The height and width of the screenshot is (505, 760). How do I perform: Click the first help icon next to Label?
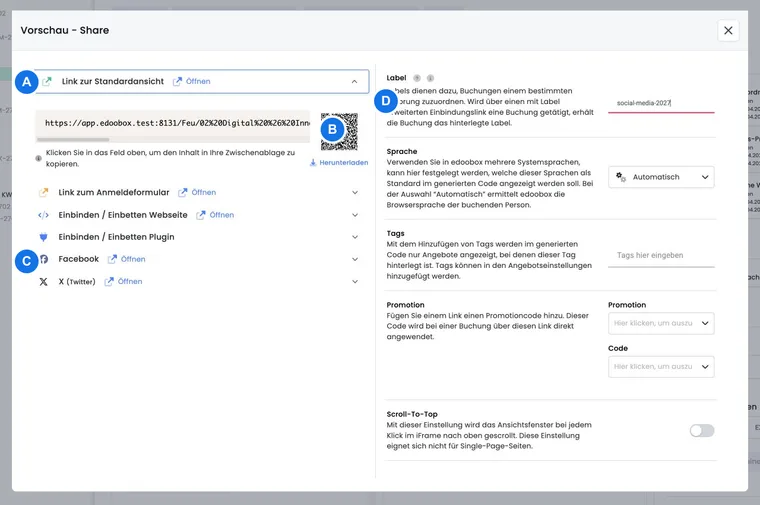[417, 78]
